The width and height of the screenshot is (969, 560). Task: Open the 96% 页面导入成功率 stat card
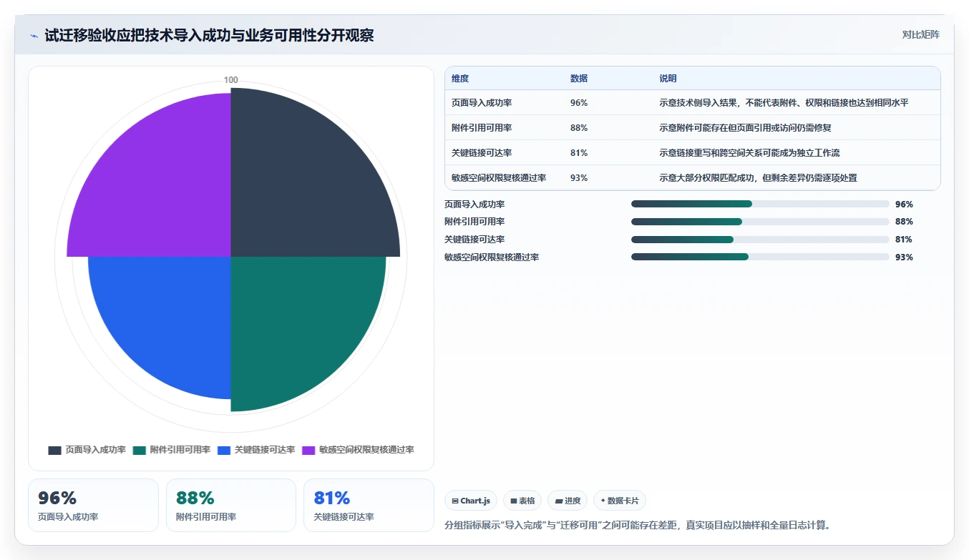93,506
